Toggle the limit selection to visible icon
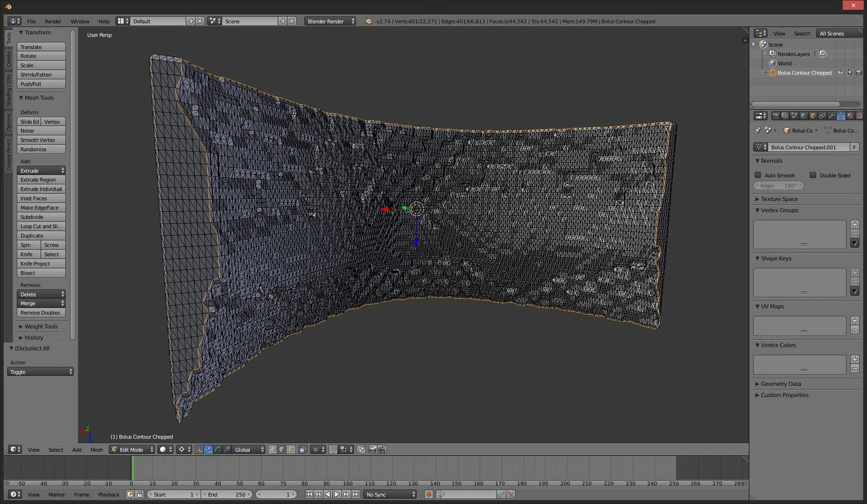This screenshot has width=867, height=504. click(303, 449)
